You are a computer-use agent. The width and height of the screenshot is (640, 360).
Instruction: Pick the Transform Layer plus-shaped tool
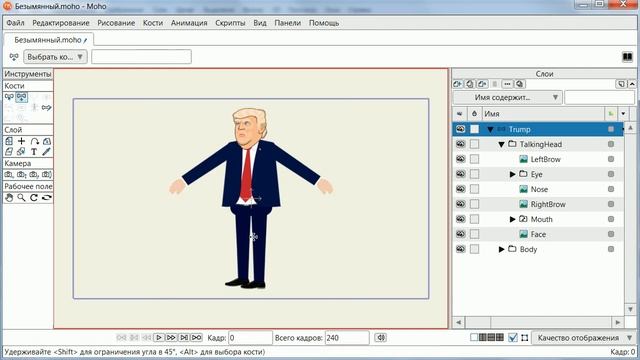22,141
